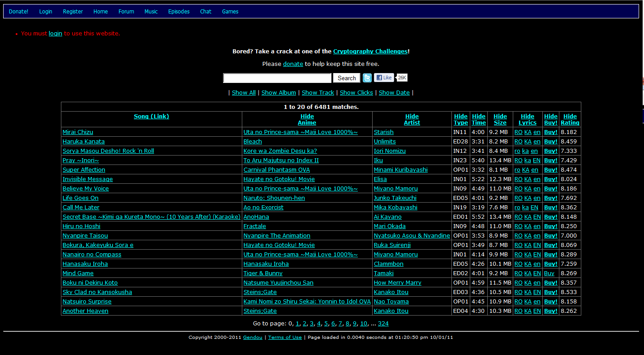Image resolution: width=644 pixels, height=355 pixels.
Task: Open the Chat menu item
Action: tap(206, 12)
